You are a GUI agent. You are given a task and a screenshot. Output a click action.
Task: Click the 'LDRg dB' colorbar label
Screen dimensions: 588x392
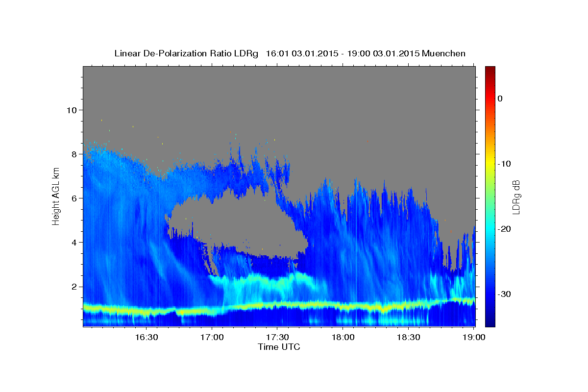[515, 197]
